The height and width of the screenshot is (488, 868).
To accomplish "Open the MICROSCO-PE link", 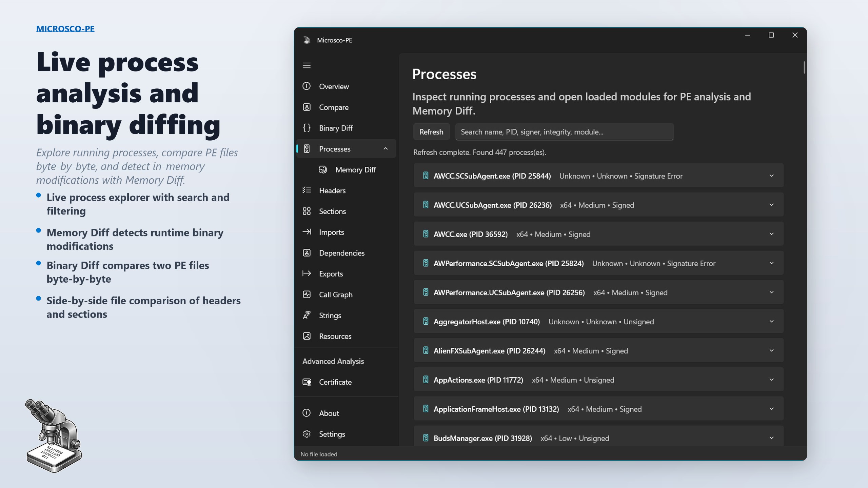I will 65,28.
